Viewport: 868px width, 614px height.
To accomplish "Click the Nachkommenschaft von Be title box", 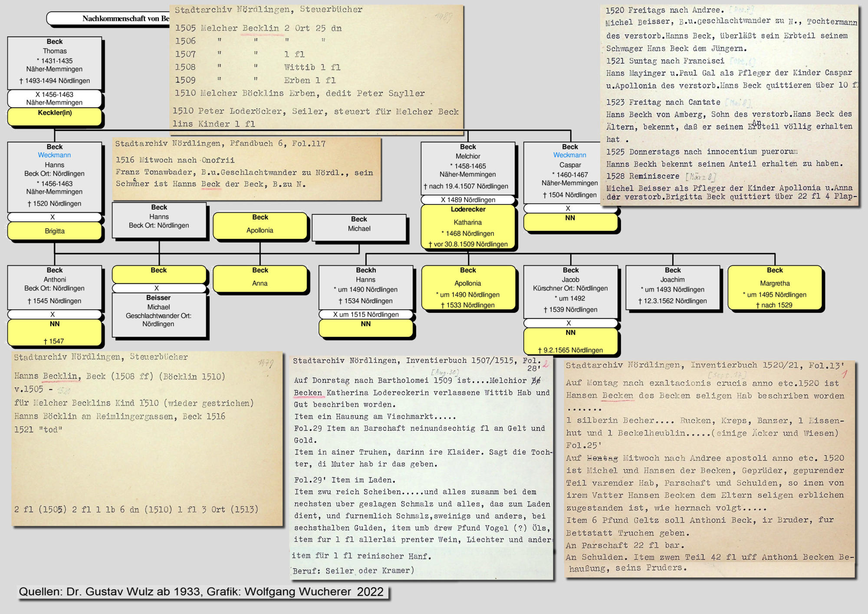I will pos(108,19).
